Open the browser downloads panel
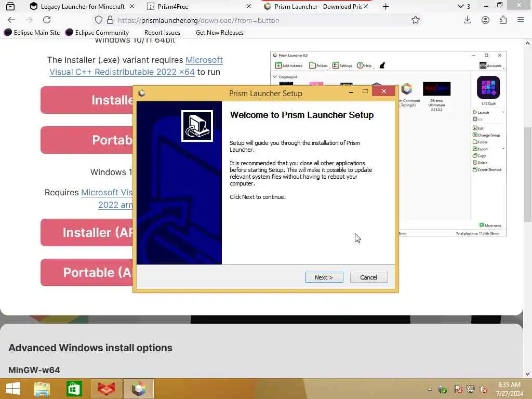The image size is (532, 399). point(467,20)
